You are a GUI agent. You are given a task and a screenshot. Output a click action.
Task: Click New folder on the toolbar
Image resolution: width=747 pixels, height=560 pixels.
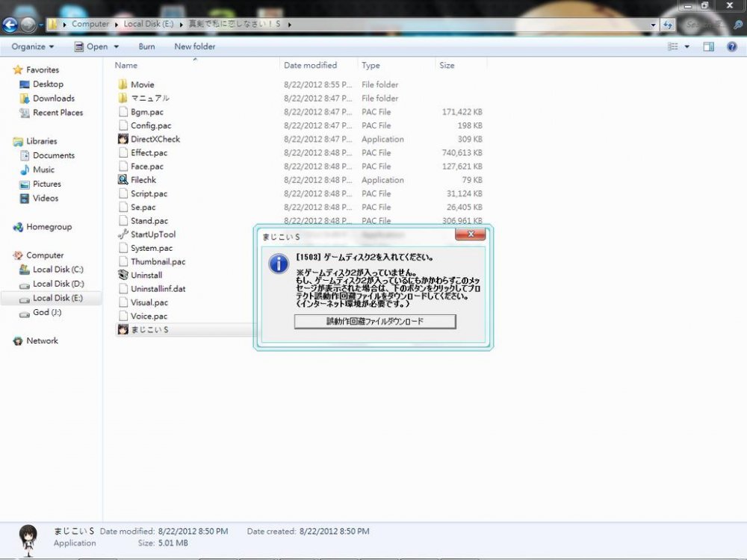click(193, 46)
